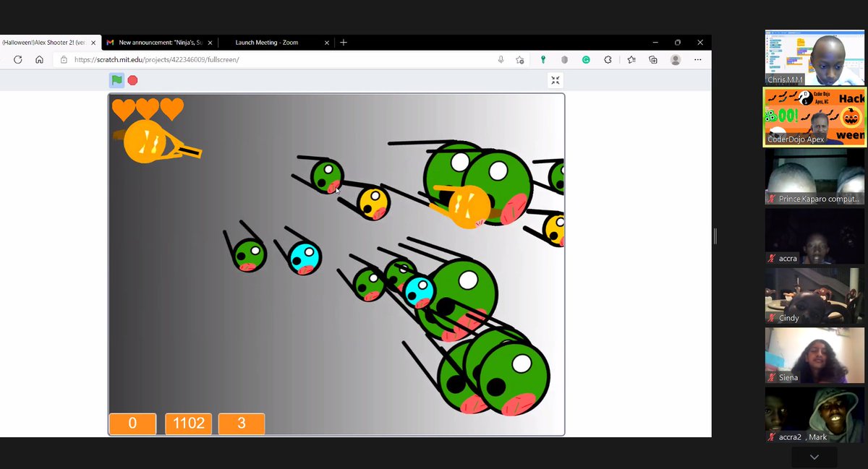Image resolution: width=868 pixels, height=469 pixels.
Task: Select CoderDojo Apex's Halloween video thumbnail
Action: click(x=814, y=116)
